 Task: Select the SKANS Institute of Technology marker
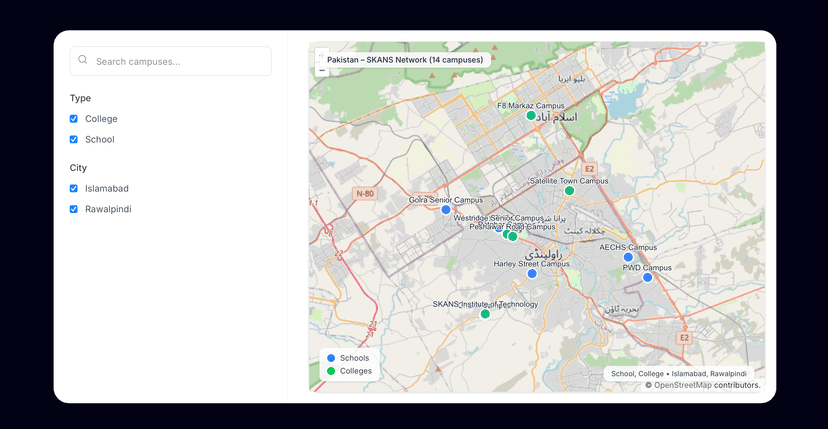pos(485,314)
